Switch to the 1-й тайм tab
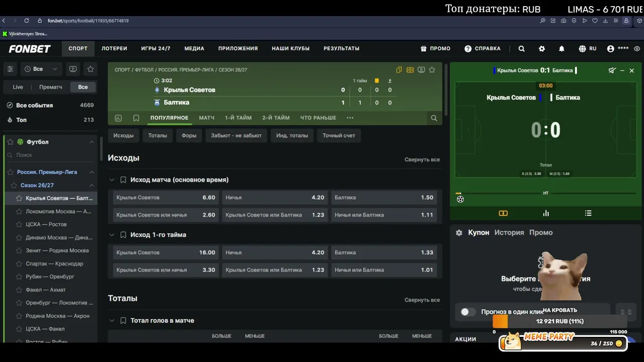The height and width of the screenshot is (362, 644). click(x=238, y=118)
